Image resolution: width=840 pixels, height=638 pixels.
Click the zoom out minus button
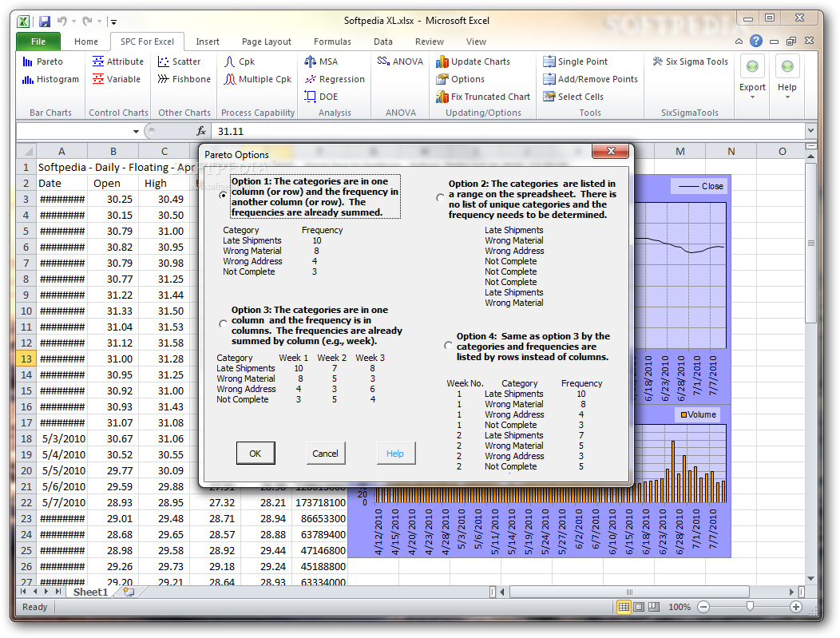(703, 607)
